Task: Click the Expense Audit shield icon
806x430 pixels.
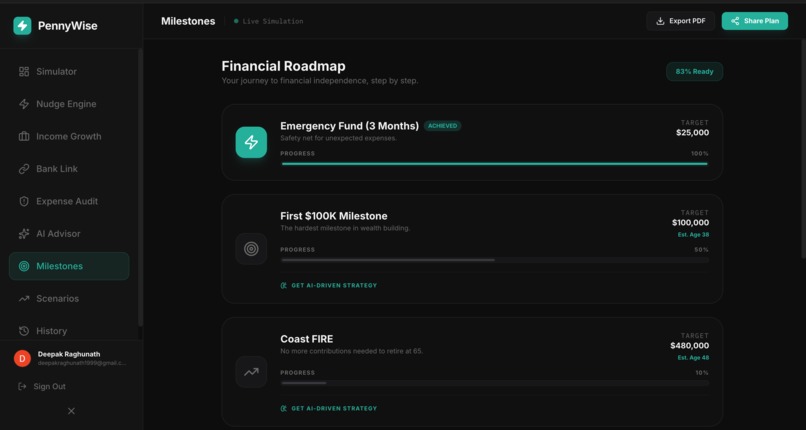Action: pos(24,201)
